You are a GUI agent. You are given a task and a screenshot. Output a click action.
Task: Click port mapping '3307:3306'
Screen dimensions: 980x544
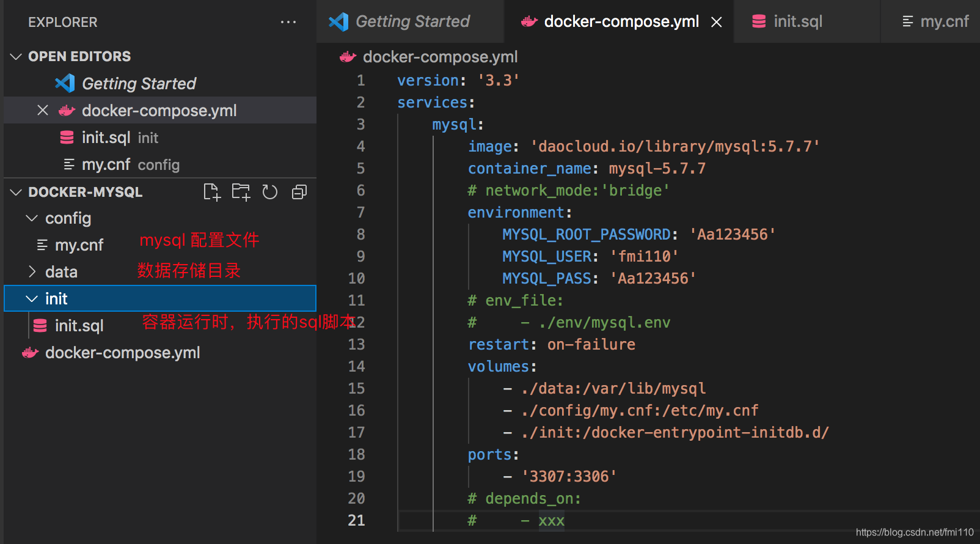(569, 477)
